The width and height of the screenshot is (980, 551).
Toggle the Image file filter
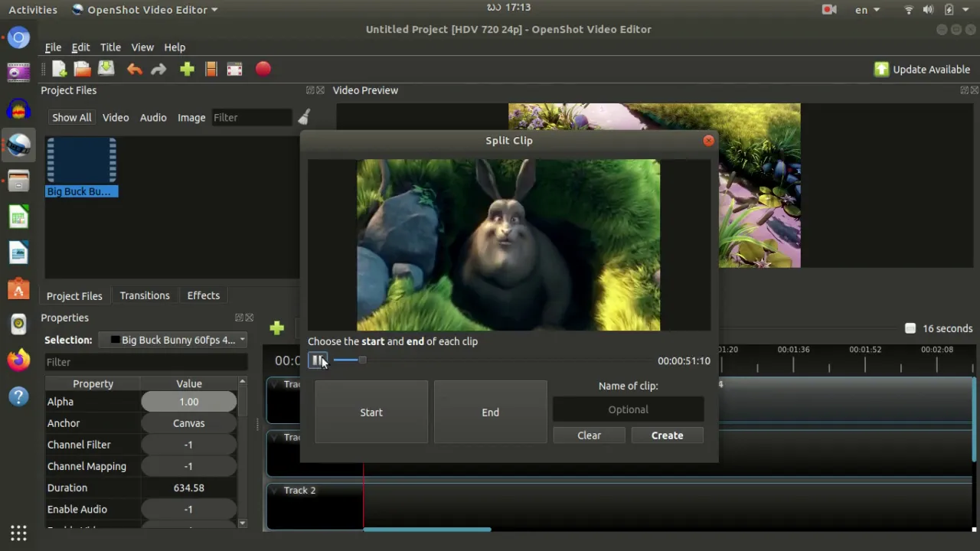point(191,117)
